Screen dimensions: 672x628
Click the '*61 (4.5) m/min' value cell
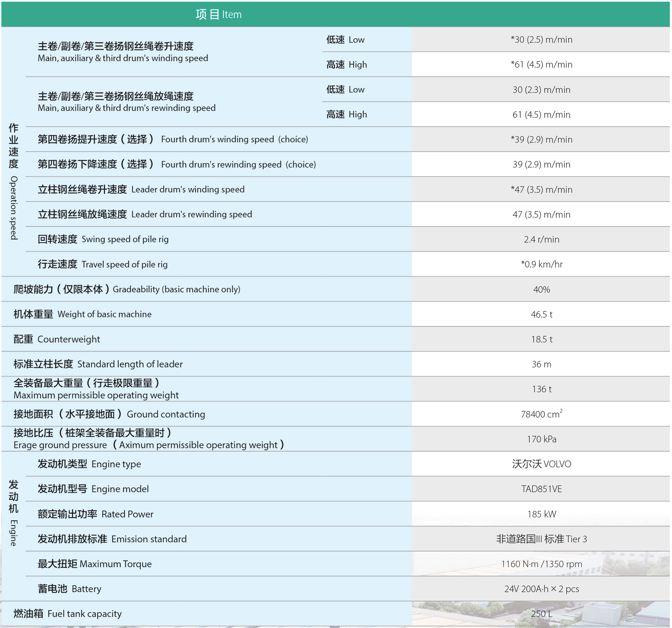pyautogui.click(x=541, y=64)
